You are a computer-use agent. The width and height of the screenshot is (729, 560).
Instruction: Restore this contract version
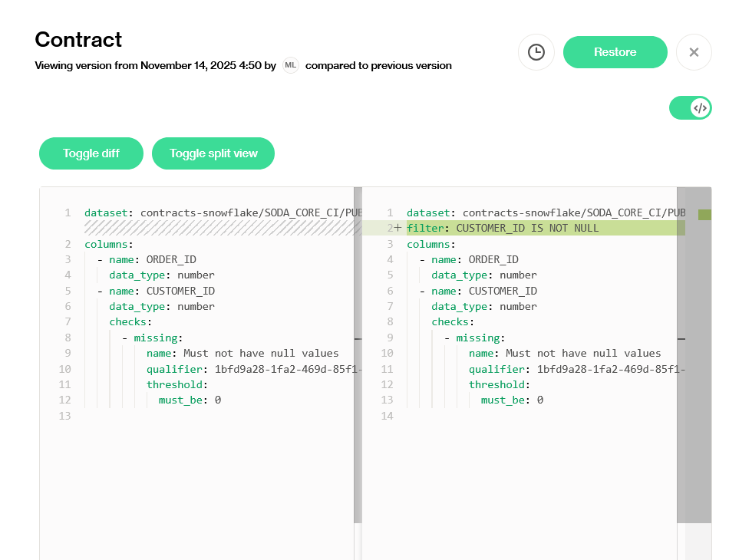(x=615, y=52)
